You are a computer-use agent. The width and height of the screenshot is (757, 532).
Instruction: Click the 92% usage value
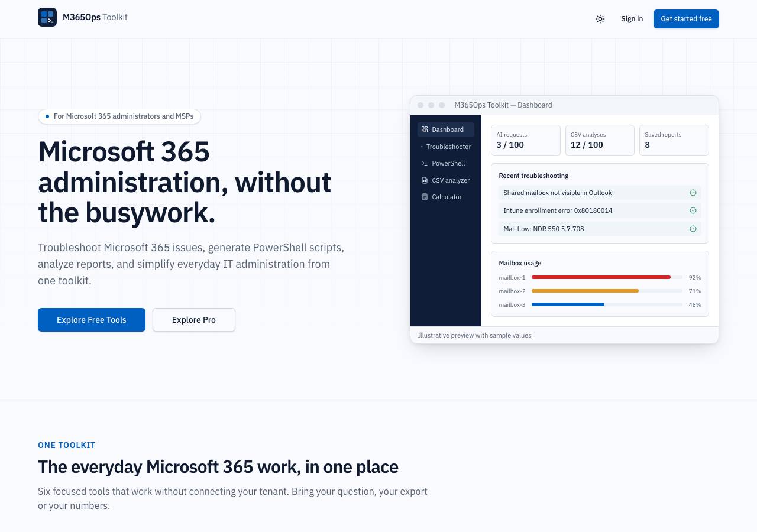coord(695,277)
